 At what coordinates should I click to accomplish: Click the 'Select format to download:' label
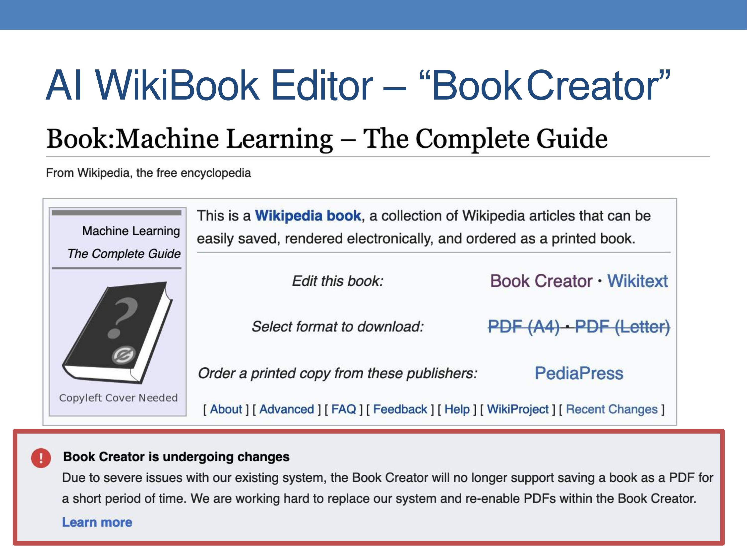pos(338,326)
